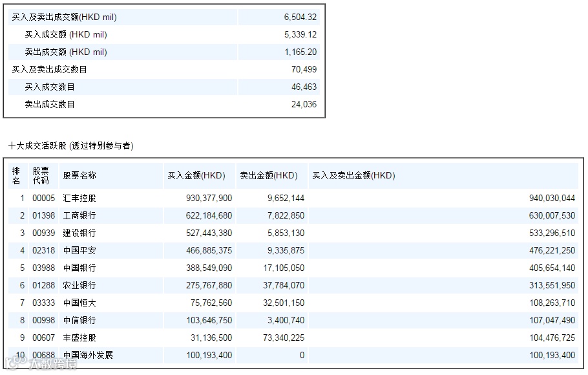Click the 股票名称 column header
The image size is (588, 375).
point(79,176)
